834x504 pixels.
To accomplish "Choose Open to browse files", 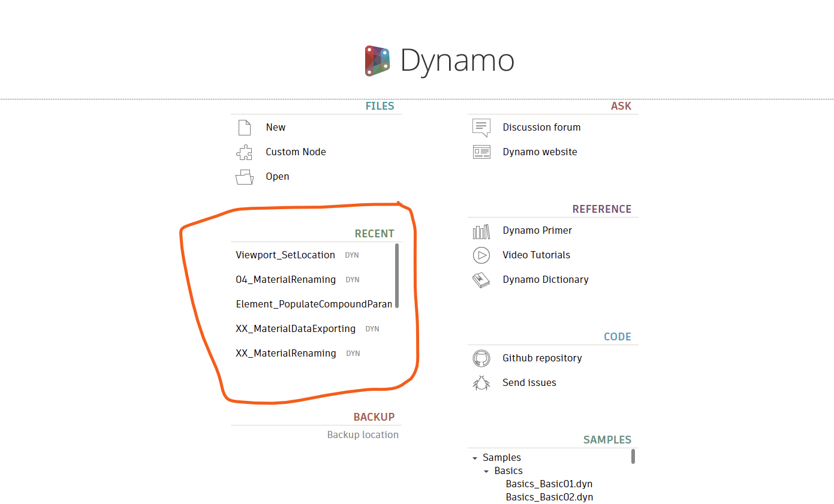I will pyautogui.click(x=278, y=177).
